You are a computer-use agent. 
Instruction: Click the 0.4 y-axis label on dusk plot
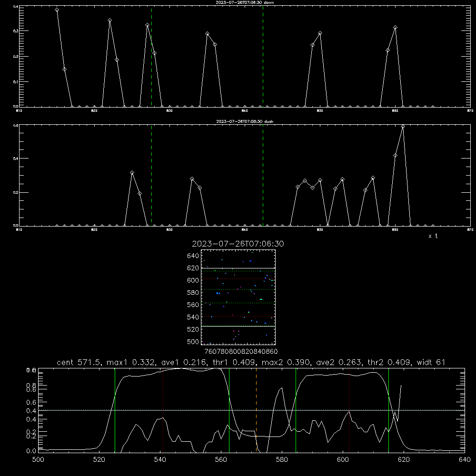coord(16,159)
